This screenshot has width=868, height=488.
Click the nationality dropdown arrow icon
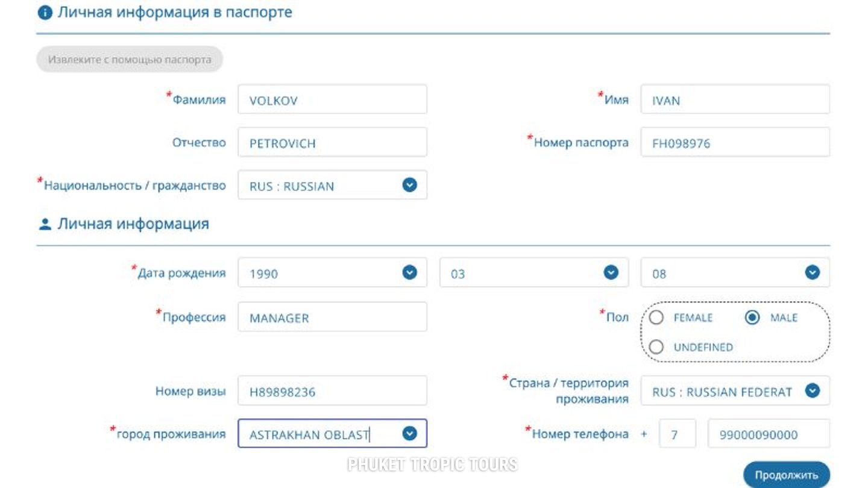pyautogui.click(x=409, y=186)
